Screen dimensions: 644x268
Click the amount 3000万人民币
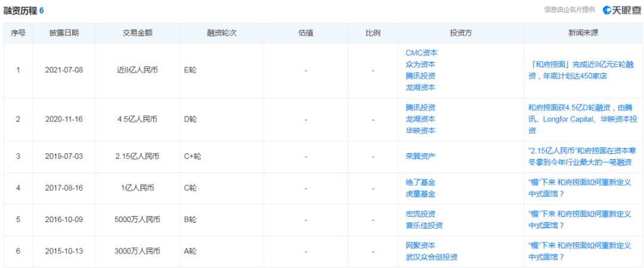pyautogui.click(x=138, y=251)
